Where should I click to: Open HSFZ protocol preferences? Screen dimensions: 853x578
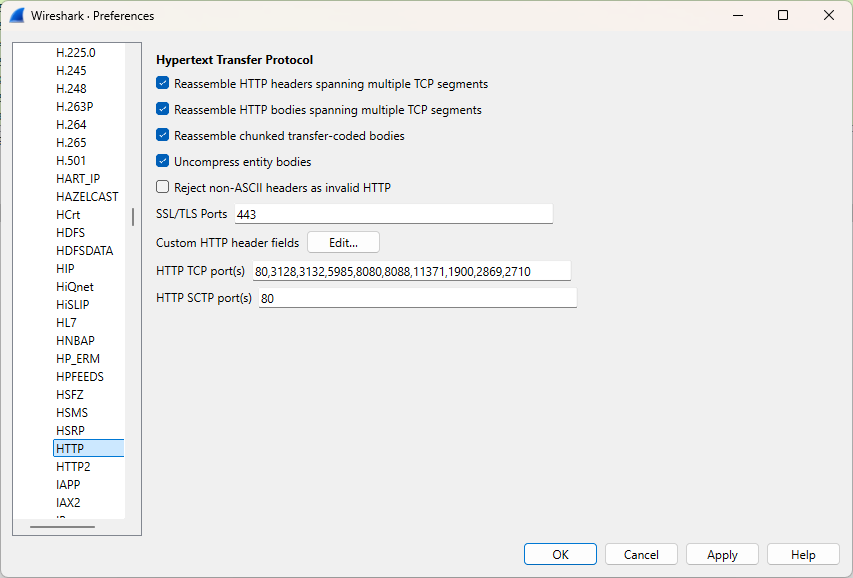tap(70, 394)
